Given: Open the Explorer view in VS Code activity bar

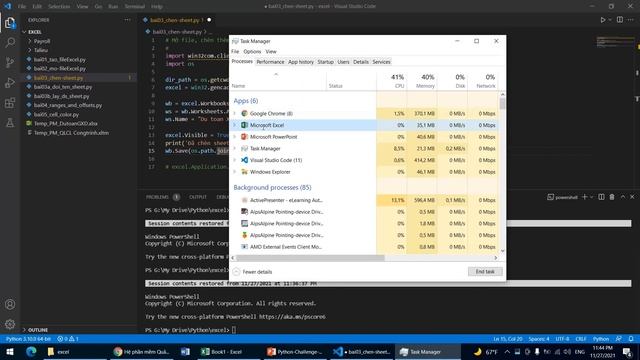Looking at the screenshot, I should [x=10, y=22].
